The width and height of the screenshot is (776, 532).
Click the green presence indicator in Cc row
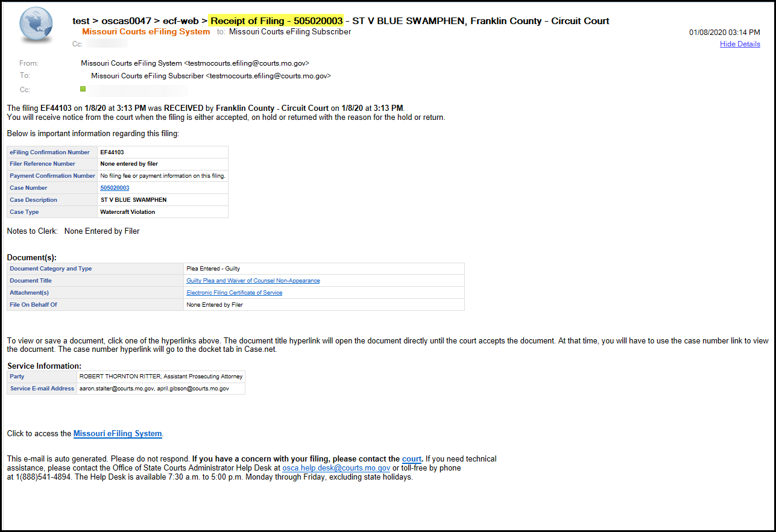(x=83, y=89)
